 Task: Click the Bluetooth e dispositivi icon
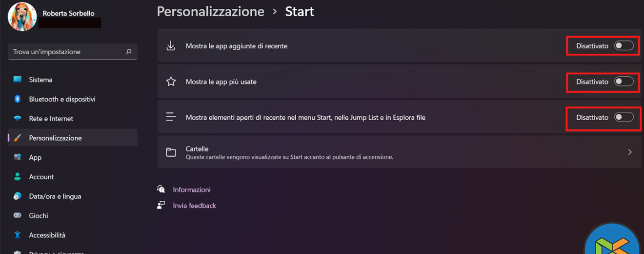(18, 99)
